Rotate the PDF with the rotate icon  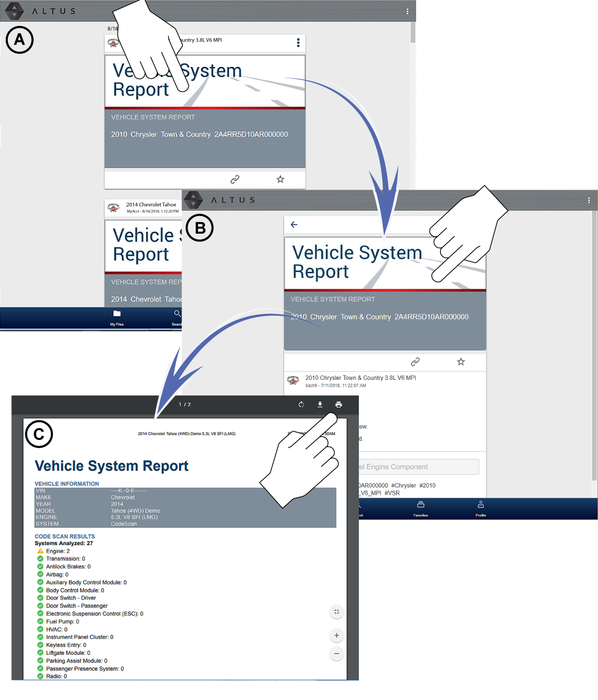pos(301,405)
